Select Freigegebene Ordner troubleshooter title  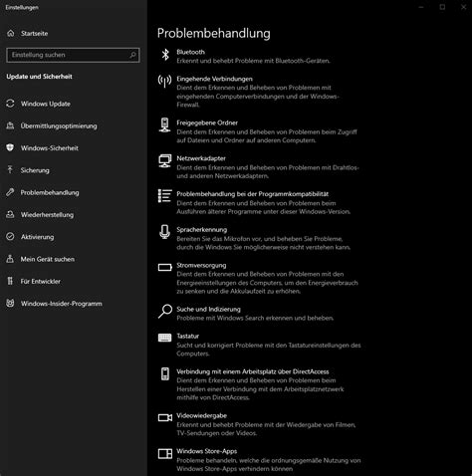click(207, 122)
